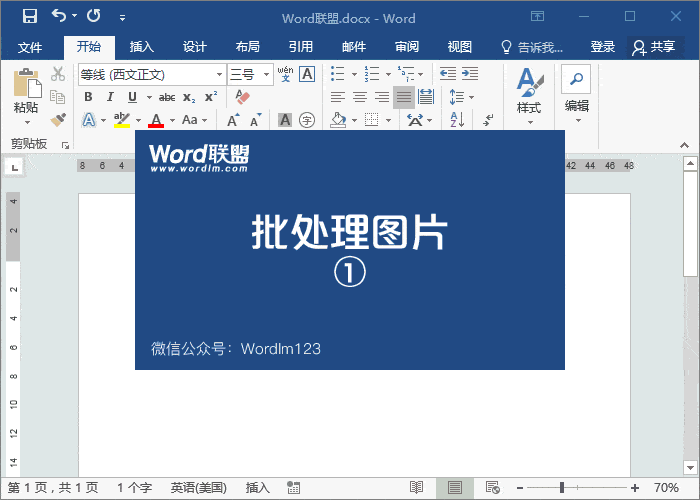The width and height of the screenshot is (700, 500).
Task: Click the enclosed character 字 icon
Action: (307, 120)
